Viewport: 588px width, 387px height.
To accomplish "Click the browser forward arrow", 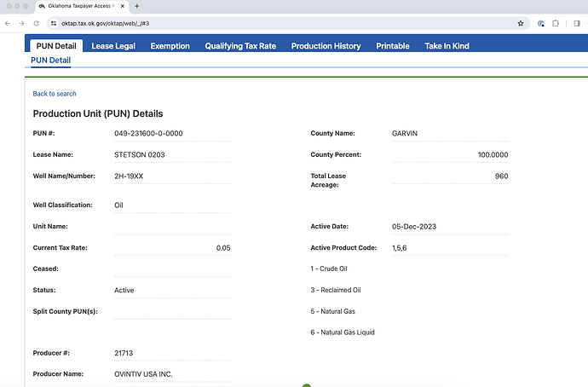I will coord(22,23).
